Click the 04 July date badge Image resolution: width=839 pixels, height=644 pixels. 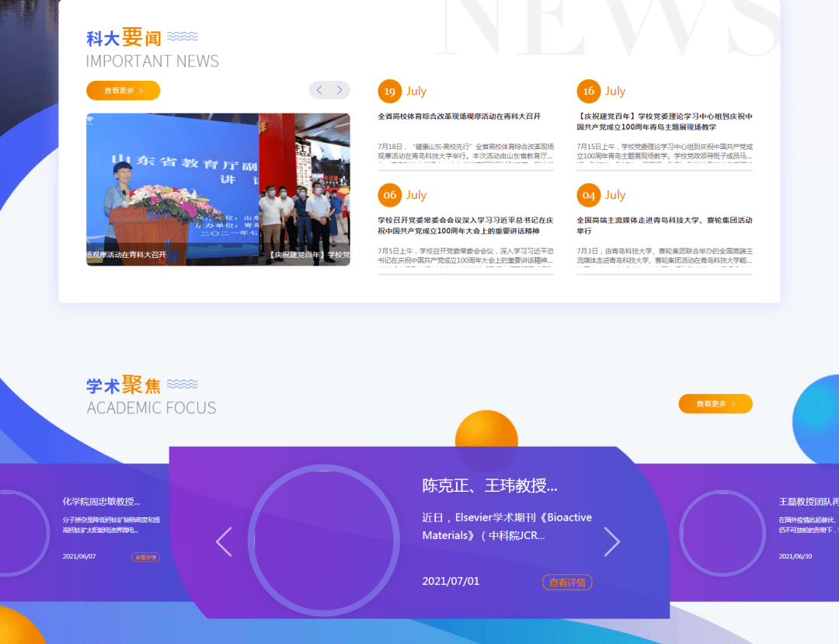pyautogui.click(x=589, y=195)
